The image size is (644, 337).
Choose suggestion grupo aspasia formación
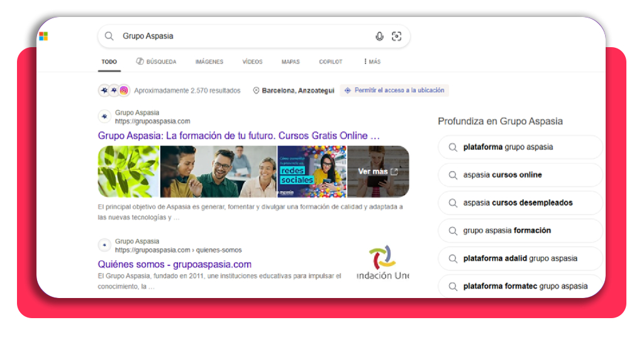(x=520, y=231)
